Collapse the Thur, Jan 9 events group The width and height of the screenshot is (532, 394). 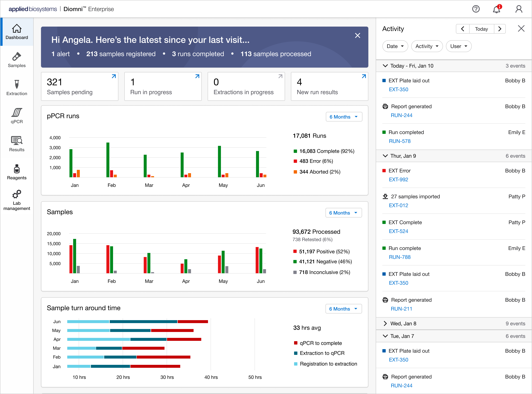[x=385, y=156]
